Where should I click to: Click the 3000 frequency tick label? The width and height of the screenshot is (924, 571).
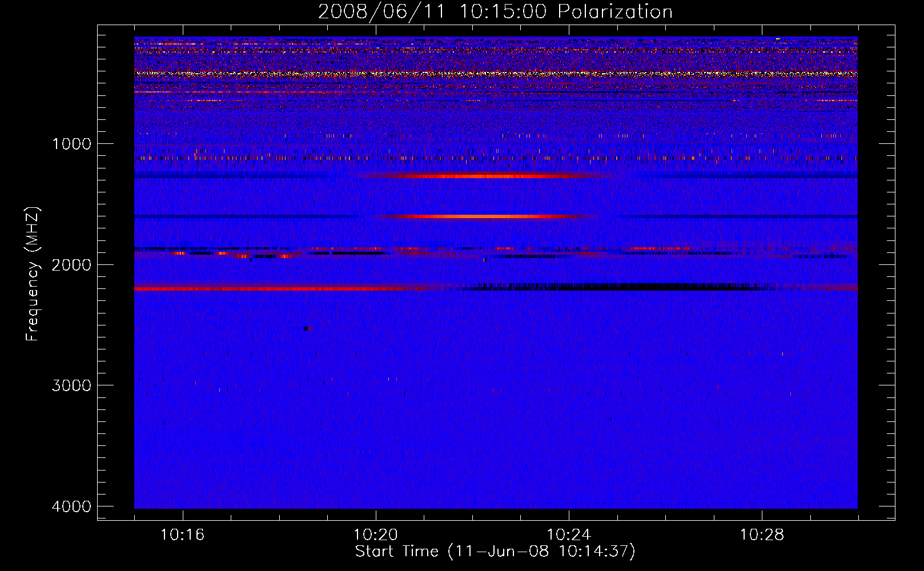click(x=71, y=385)
